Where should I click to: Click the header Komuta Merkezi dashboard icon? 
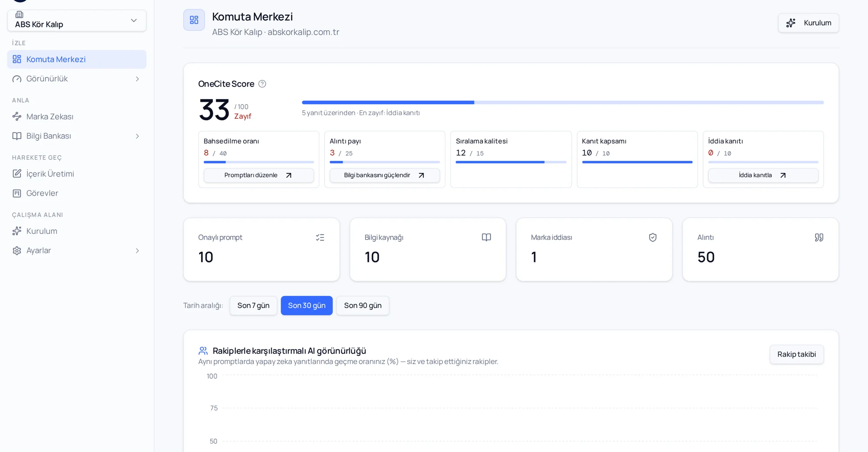(194, 20)
